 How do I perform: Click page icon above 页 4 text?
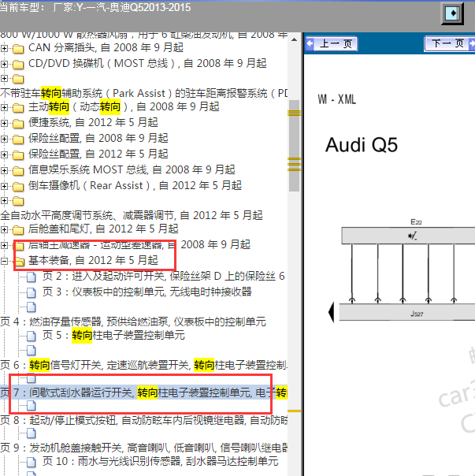tap(32, 307)
